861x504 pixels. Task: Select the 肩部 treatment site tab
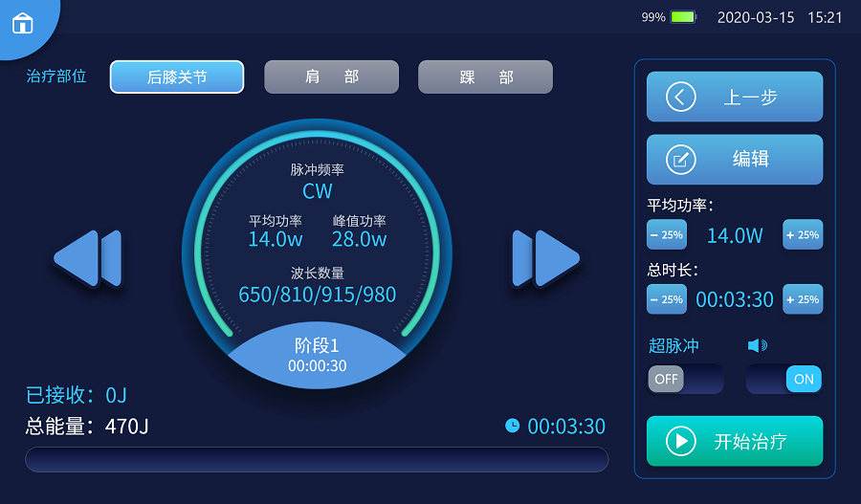[x=331, y=77]
